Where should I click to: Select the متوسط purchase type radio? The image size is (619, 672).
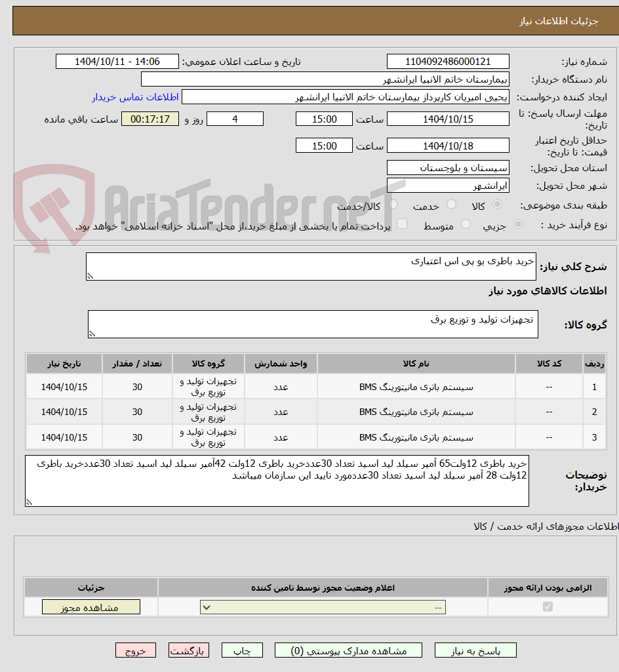(466, 224)
